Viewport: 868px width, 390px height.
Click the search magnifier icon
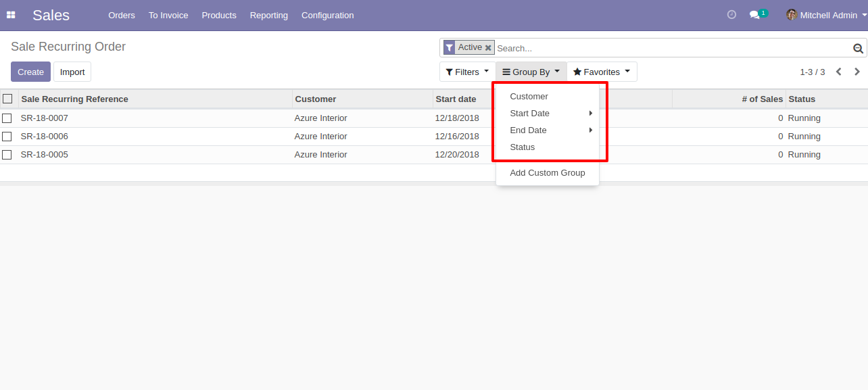point(858,48)
